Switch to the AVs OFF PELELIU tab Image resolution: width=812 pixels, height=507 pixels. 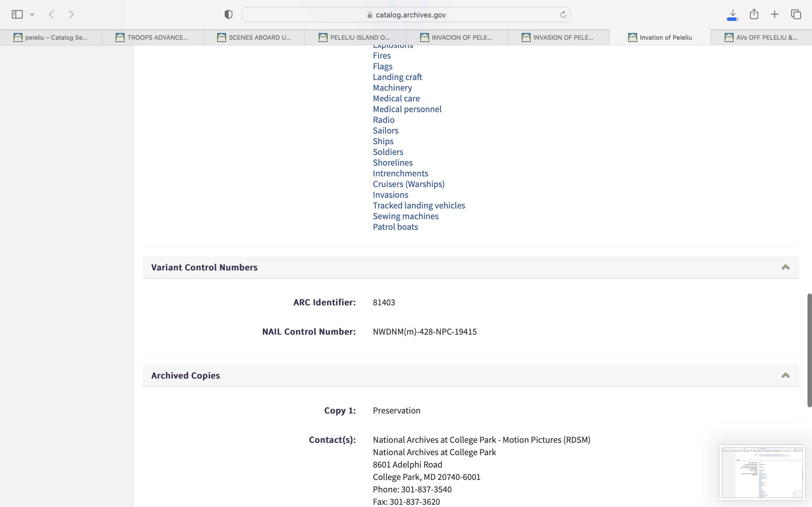pyautogui.click(x=761, y=37)
